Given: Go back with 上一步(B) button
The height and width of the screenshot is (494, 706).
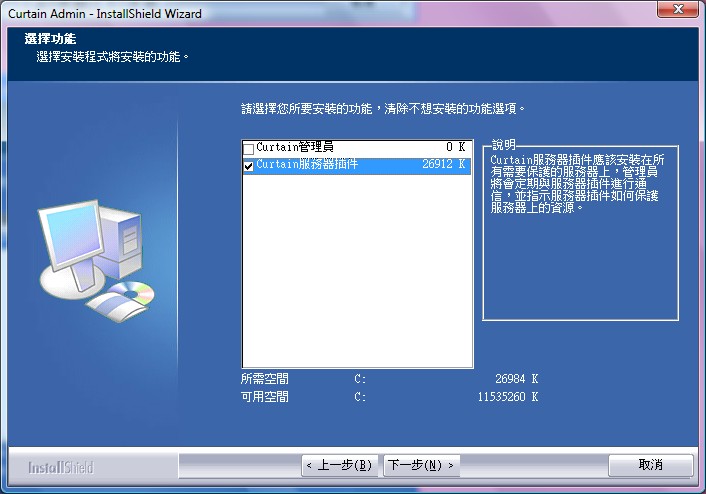Looking at the screenshot, I should point(339,465).
